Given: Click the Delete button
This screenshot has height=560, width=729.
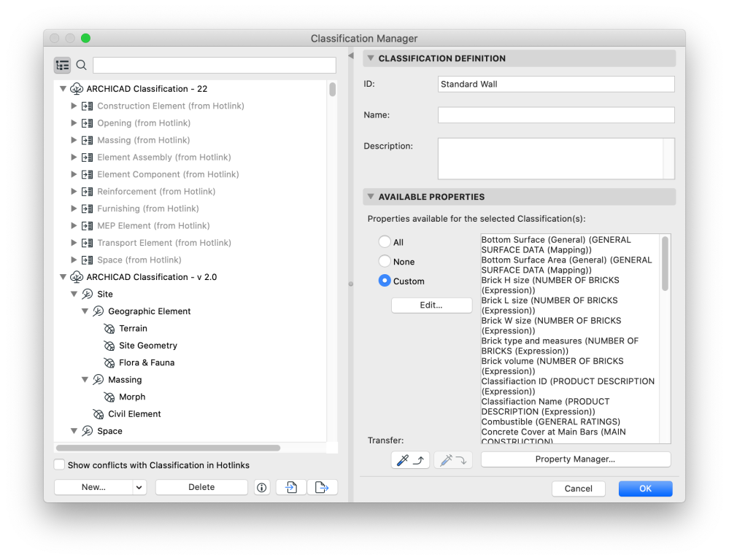Looking at the screenshot, I should (x=201, y=487).
